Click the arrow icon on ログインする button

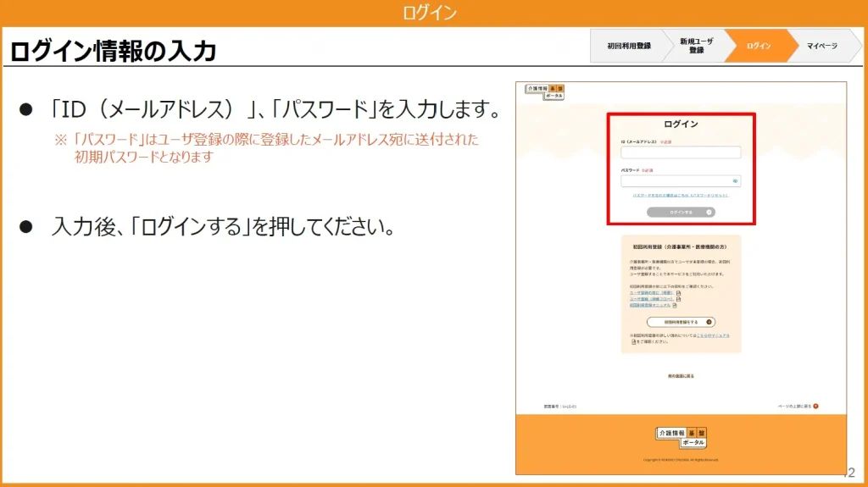click(x=709, y=212)
